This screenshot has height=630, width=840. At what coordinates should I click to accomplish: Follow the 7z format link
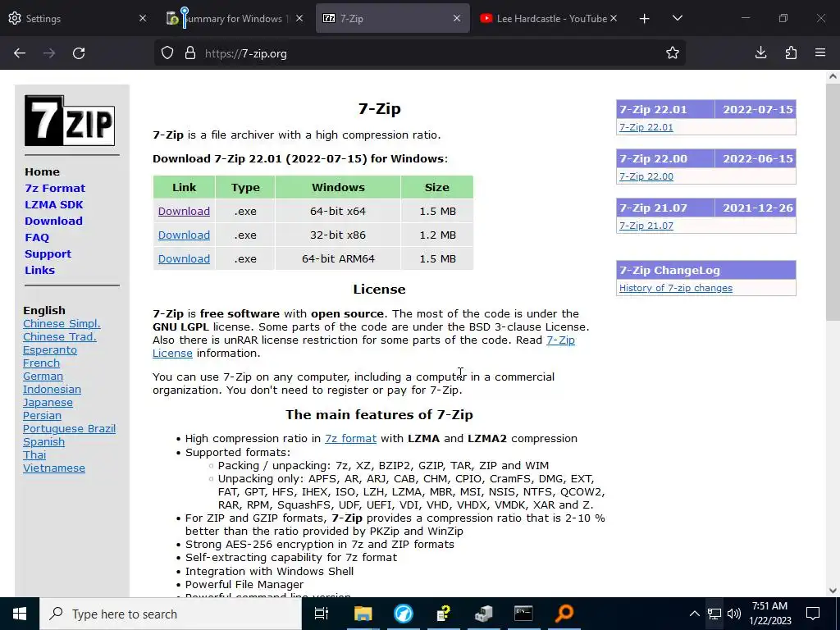(x=350, y=438)
